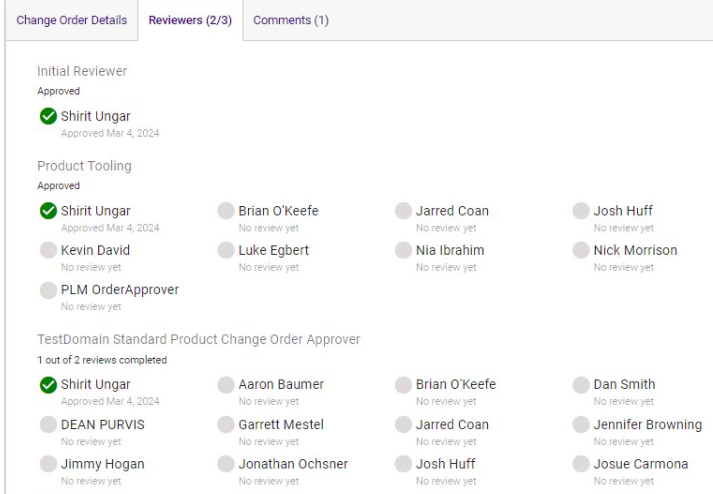Open the Change Order Details tab
Screen dimensions: 713x494
[70, 20]
